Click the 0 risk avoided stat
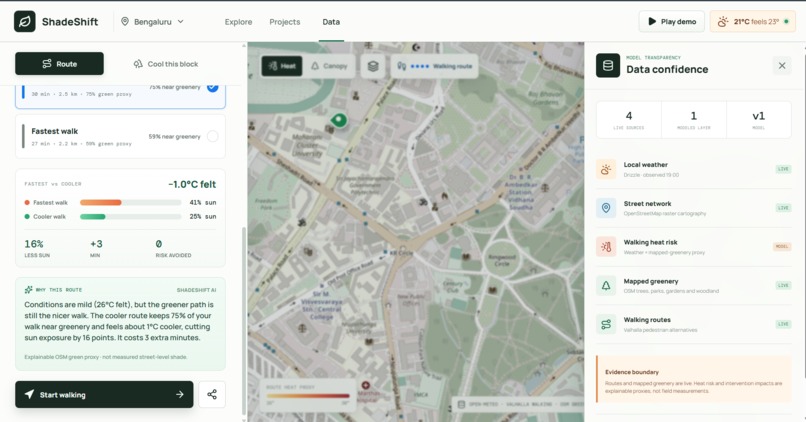The width and height of the screenshot is (806, 422). point(173,248)
